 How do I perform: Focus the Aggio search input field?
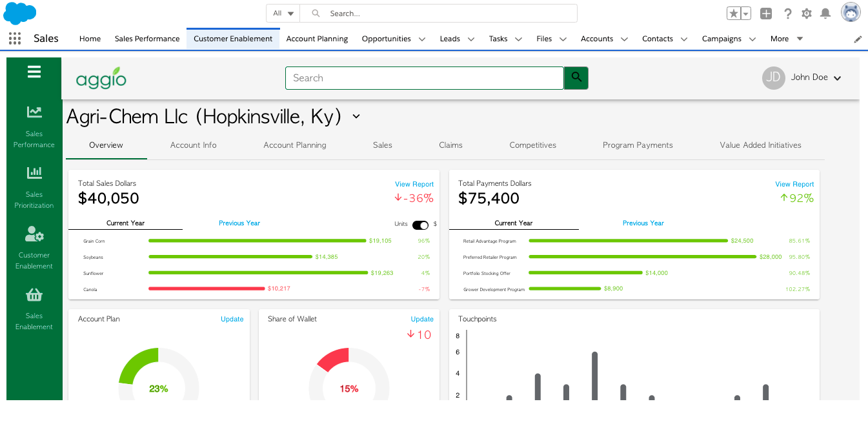425,77
